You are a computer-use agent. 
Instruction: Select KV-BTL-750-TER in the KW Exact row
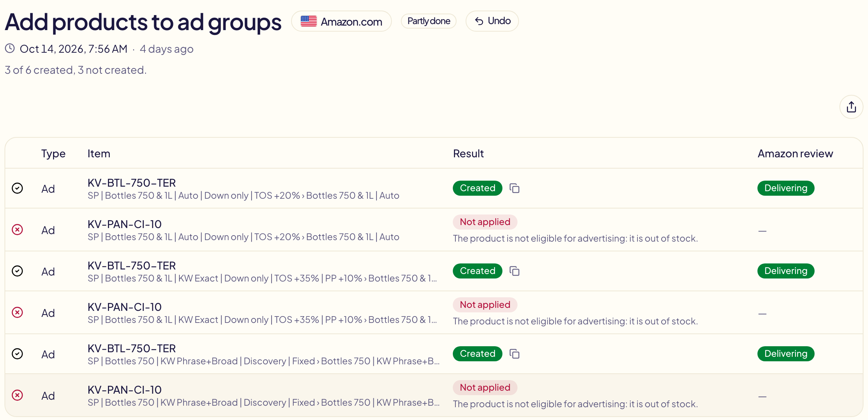tap(132, 266)
